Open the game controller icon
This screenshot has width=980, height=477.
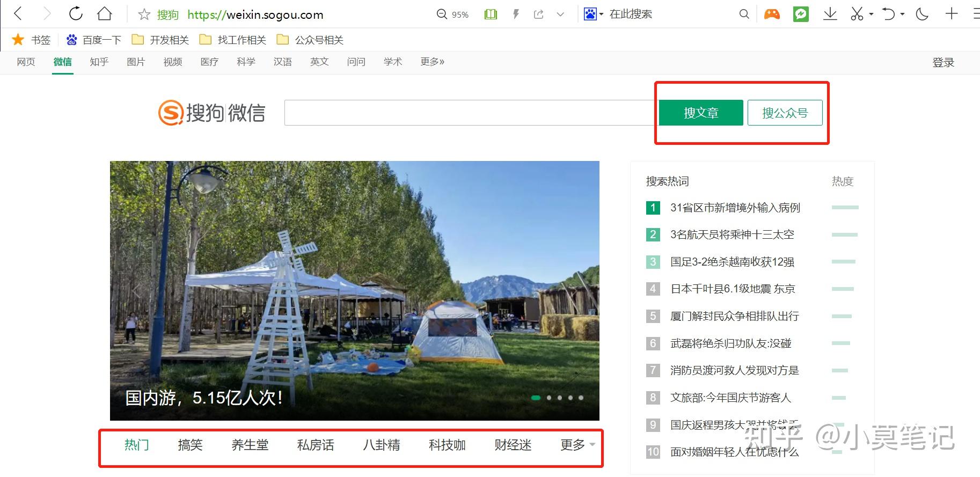pos(772,14)
